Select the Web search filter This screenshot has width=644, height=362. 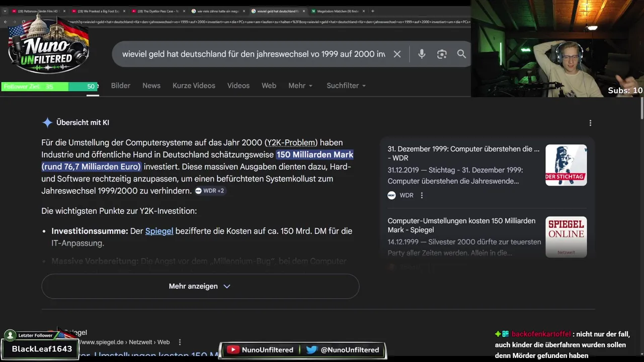[269, 85]
